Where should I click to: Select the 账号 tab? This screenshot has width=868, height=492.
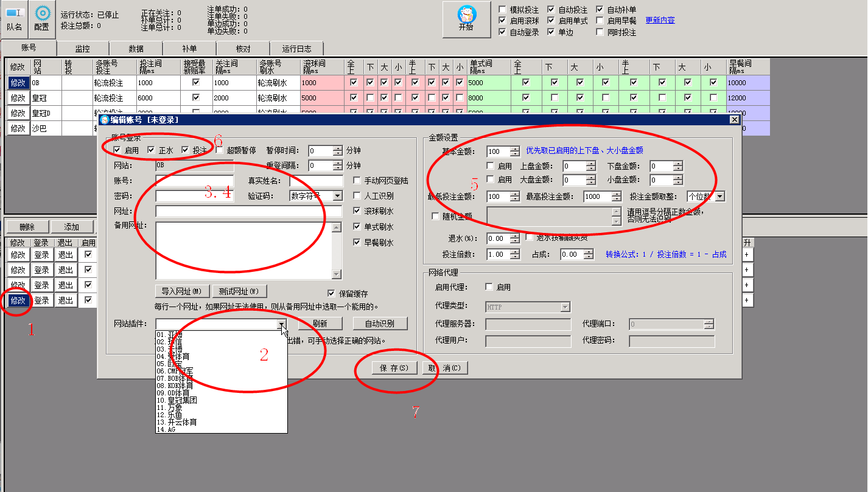click(29, 47)
